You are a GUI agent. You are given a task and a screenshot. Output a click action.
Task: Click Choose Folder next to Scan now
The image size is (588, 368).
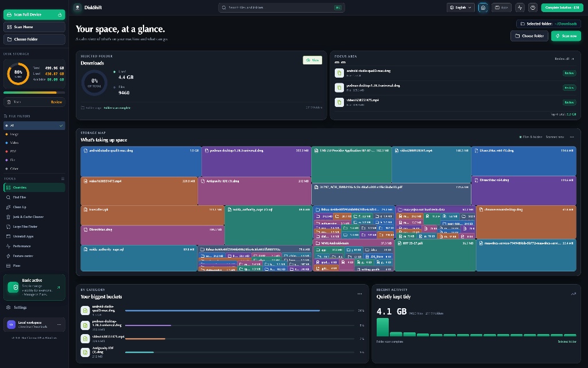coord(529,36)
